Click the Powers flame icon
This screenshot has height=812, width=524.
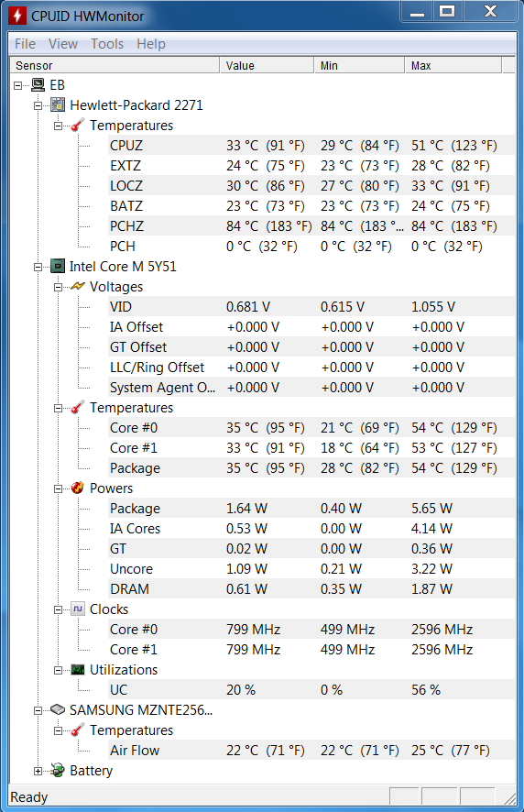click(78, 488)
